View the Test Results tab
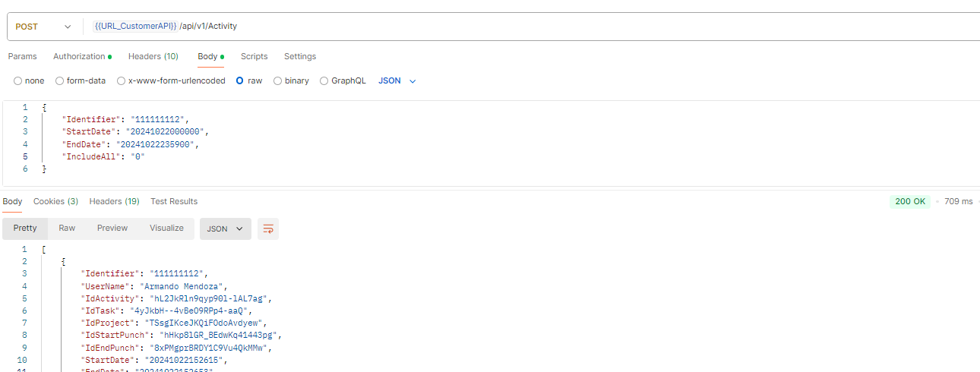The height and width of the screenshot is (372, 980). pyautogui.click(x=173, y=201)
